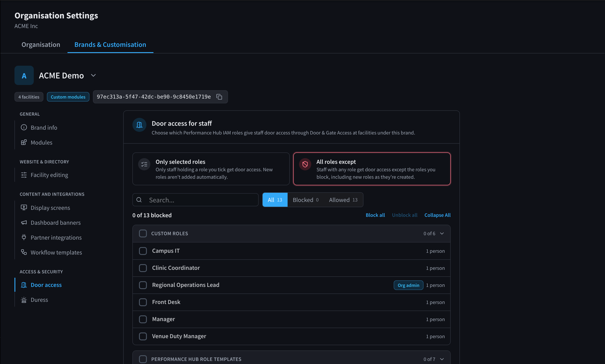Image resolution: width=605 pixels, height=364 pixels.
Task: Tick the Regional Operations Lead checkbox
Action: (143, 285)
